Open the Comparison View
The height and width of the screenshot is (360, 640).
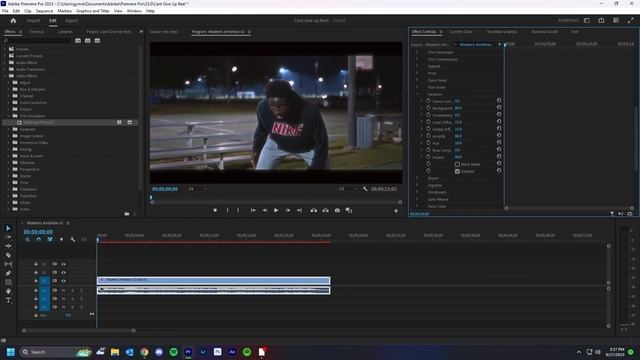coord(349,210)
